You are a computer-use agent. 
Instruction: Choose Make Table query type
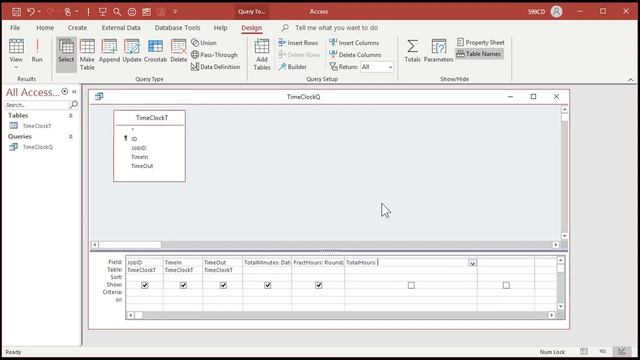coord(87,54)
